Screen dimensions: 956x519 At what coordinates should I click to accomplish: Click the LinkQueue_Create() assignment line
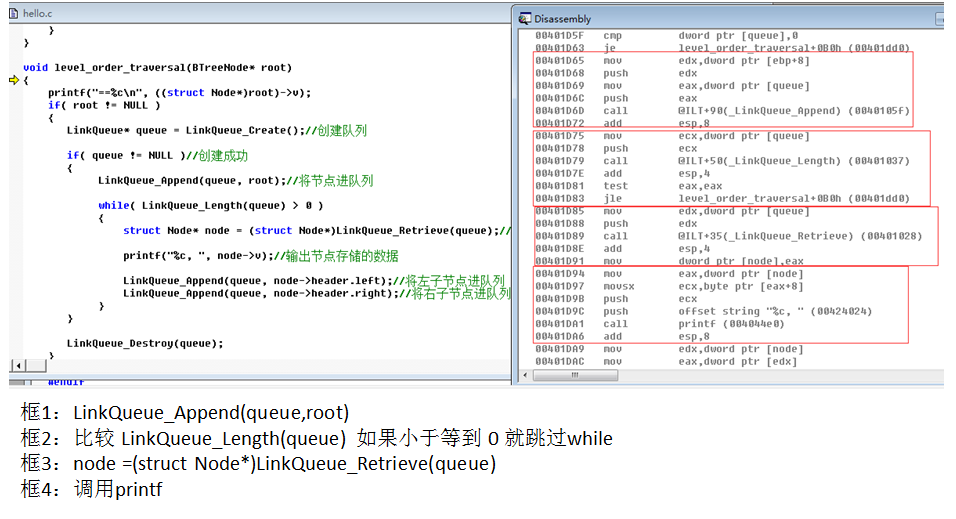(x=217, y=131)
